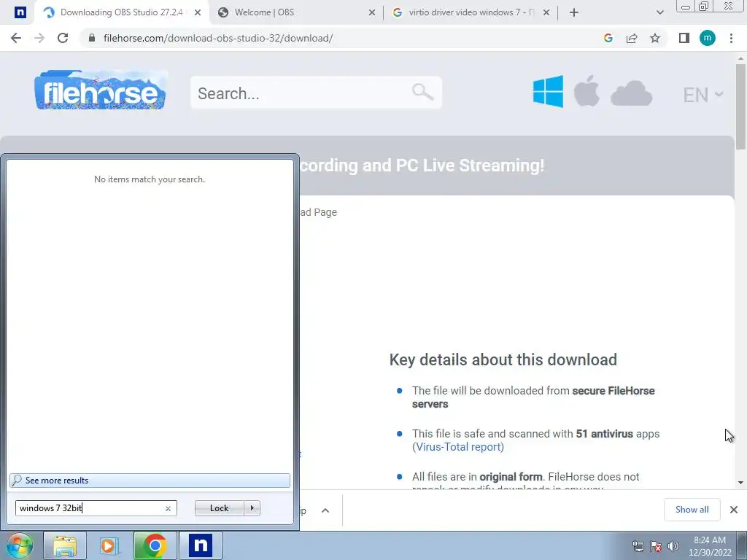Open the Chrome side panel

684,38
